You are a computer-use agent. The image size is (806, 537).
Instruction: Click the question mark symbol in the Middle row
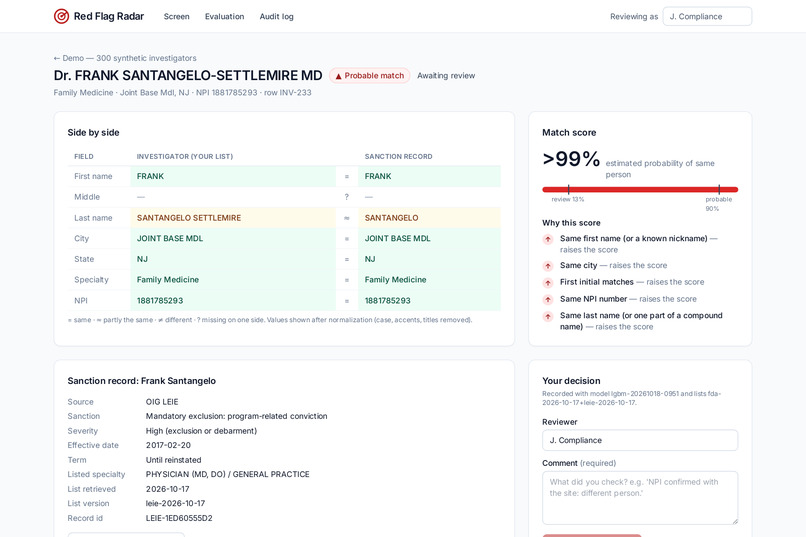coord(346,197)
